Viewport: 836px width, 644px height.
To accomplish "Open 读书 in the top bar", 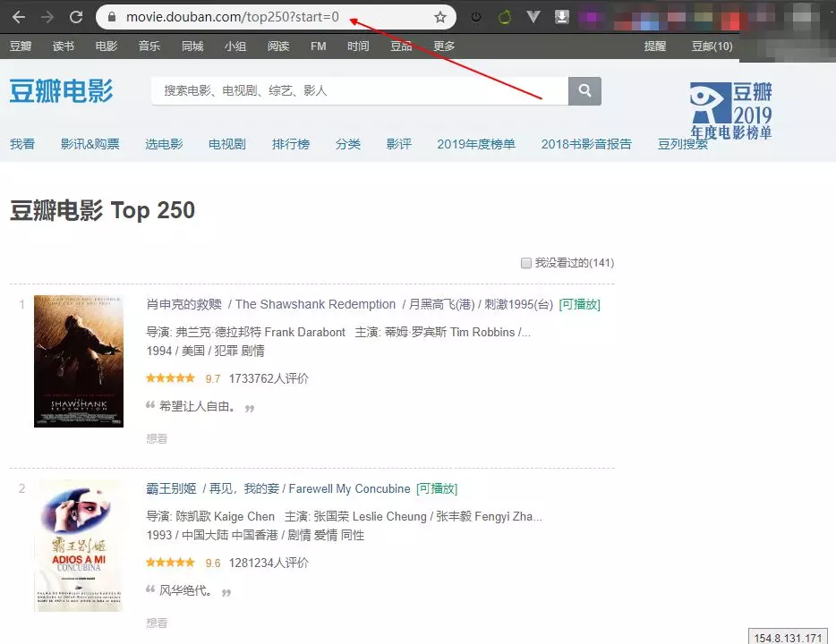I will [63, 47].
